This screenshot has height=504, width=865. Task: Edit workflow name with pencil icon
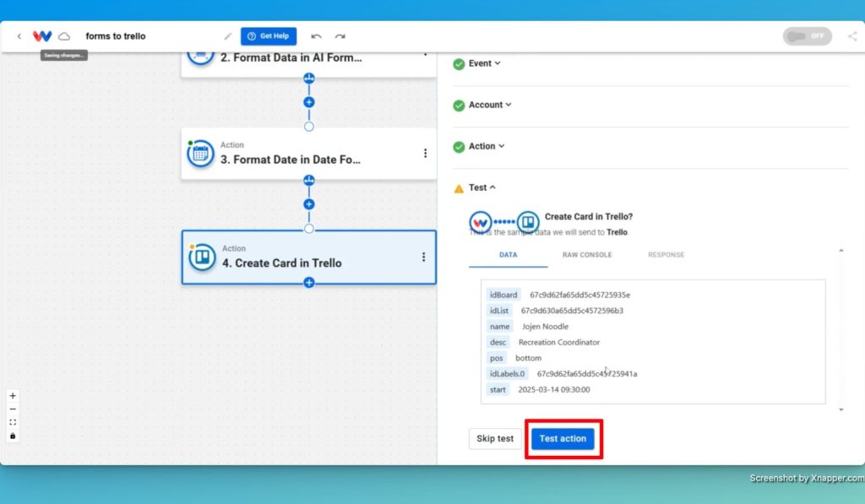click(x=227, y=36)
